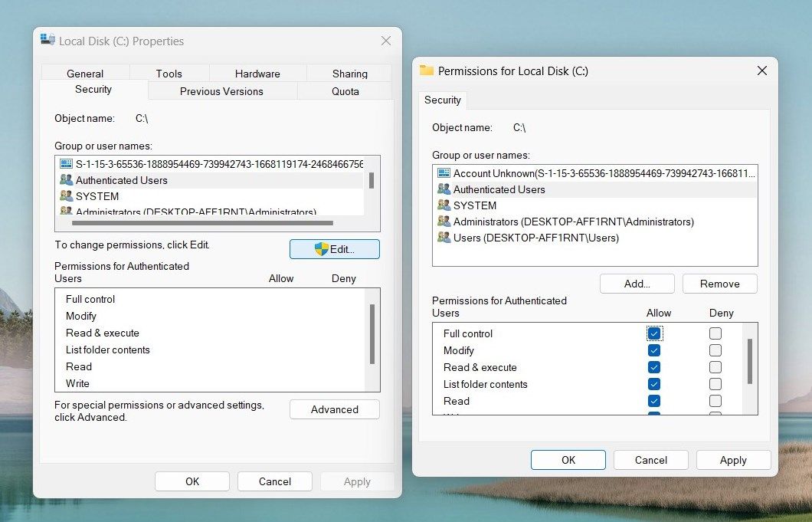Select SYSTEM in Properties group list
Viewport: 812px width, 522px height.
[x=97, y=196]
